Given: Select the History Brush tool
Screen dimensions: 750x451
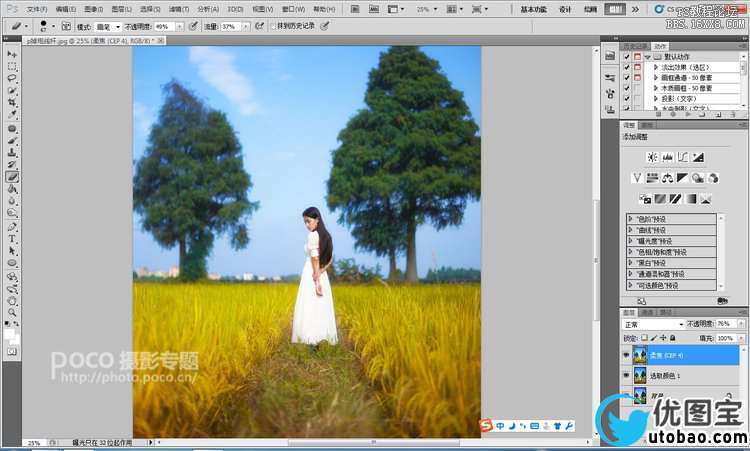Looking at the screenshot, I should point(12,165).
